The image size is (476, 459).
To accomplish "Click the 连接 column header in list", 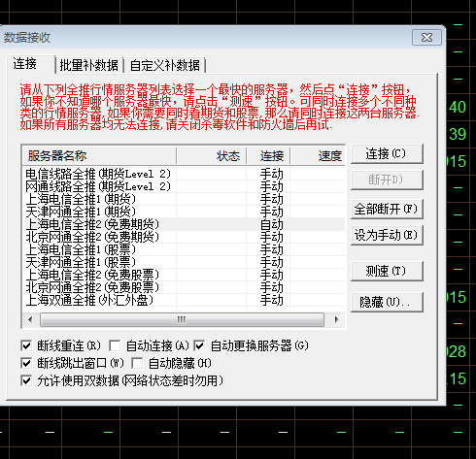I will click(268, 156).
